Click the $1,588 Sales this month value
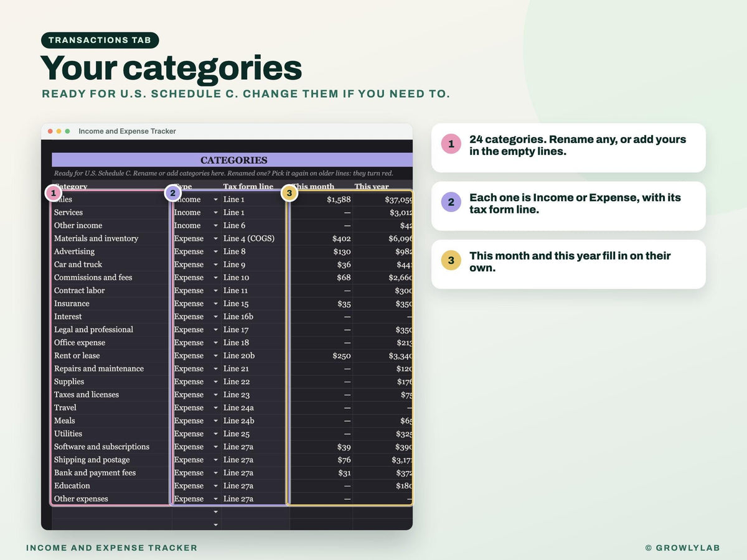Viewport: 747px width, 560px height. point(339,200)
